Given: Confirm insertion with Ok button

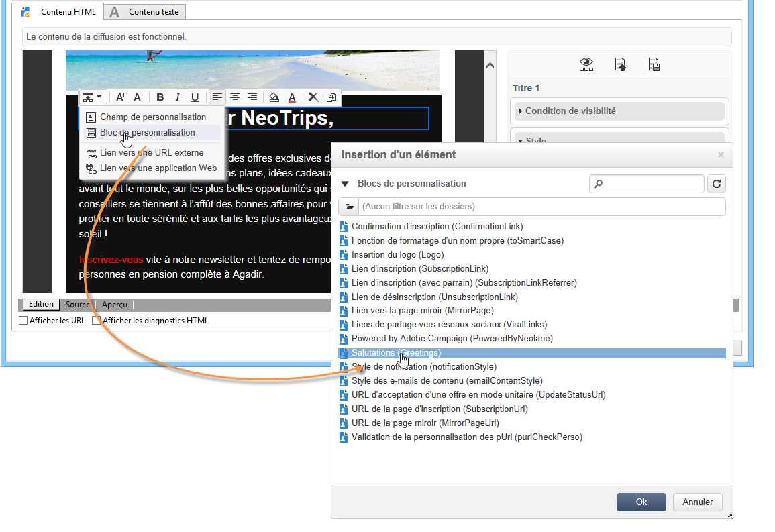Looking at the screenshot, I should (641, 502).
